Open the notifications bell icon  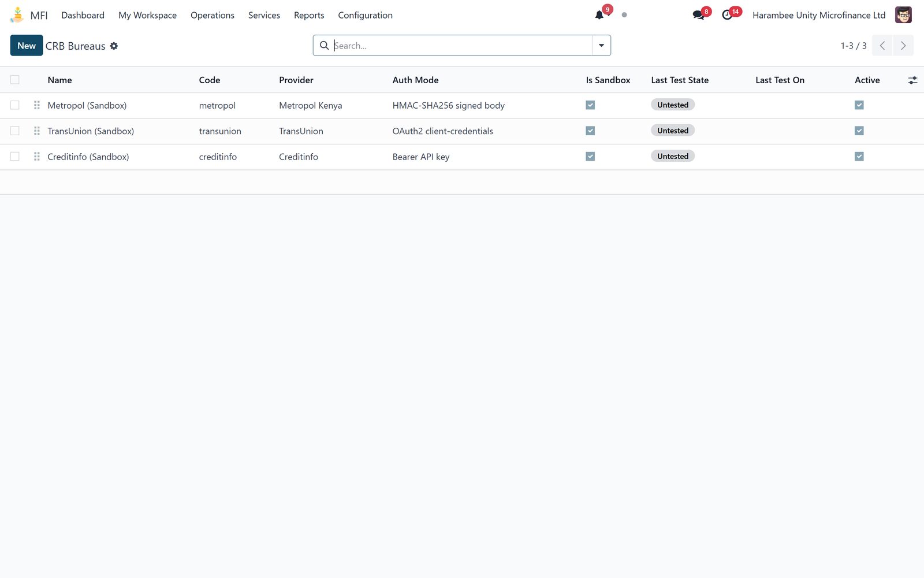tap(599, 15)
